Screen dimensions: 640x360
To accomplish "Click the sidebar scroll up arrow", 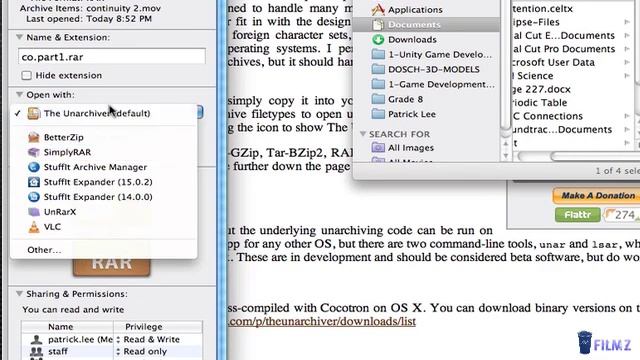I will point(506,144).
